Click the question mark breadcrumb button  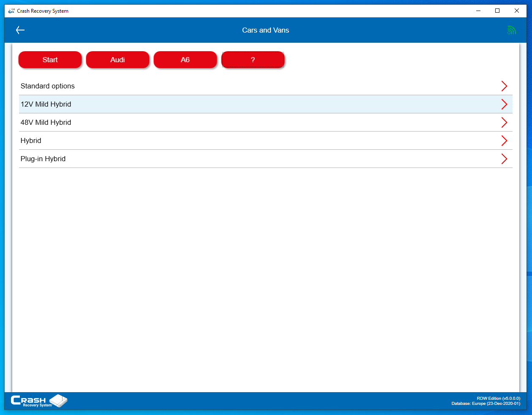point(253,60)
